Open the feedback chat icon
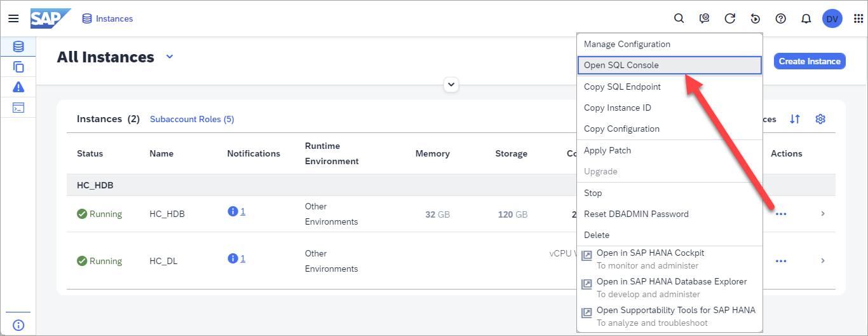 point(704,18)
